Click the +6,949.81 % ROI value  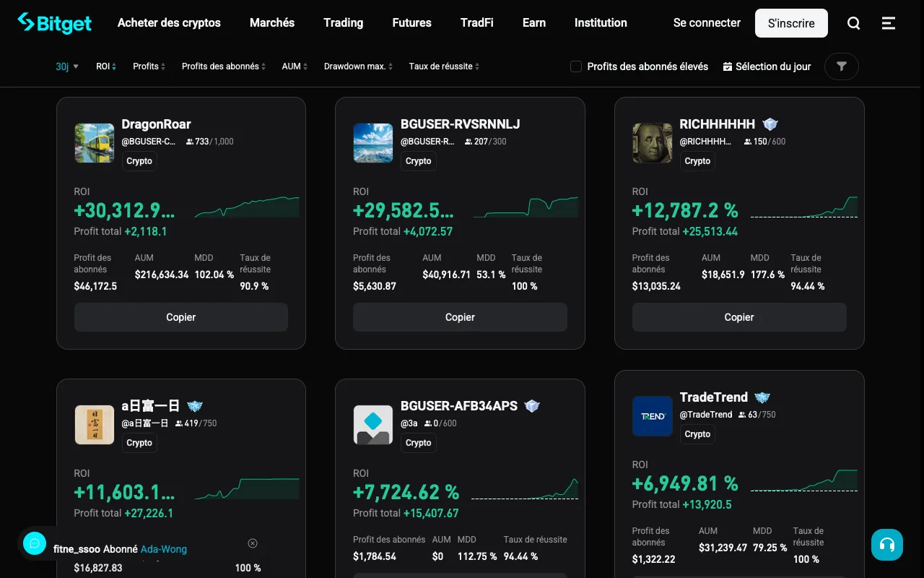coord(685,483)
